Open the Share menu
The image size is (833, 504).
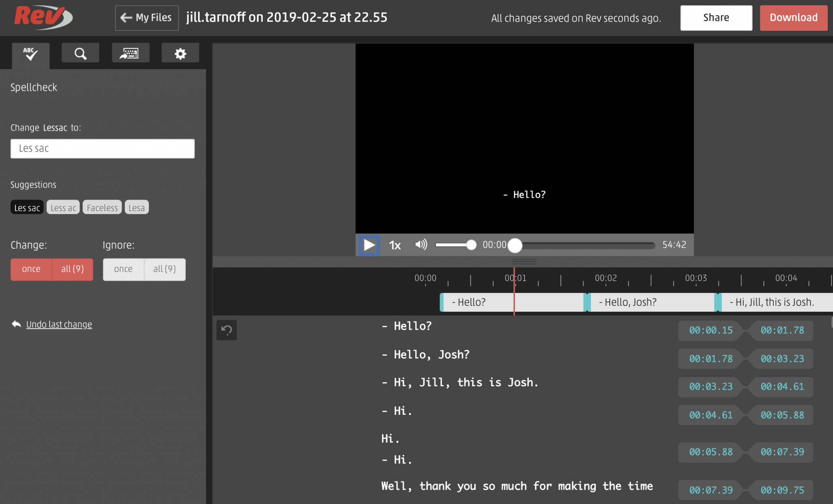716,17
